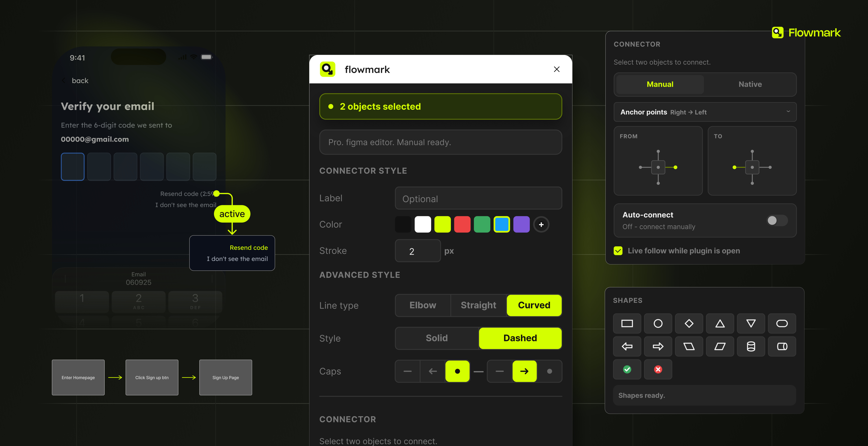Insert the trapezoid shape
The image size is (868, 446).
[689, 346]
